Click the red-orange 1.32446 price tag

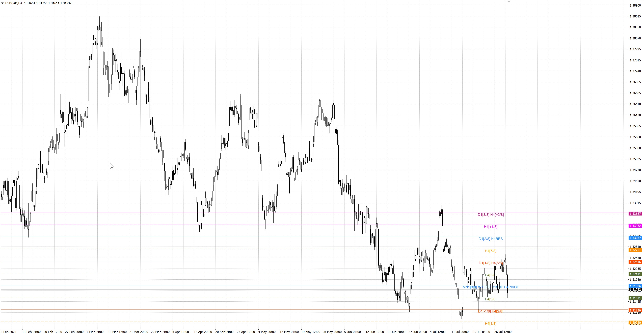[x=635, y=262]
